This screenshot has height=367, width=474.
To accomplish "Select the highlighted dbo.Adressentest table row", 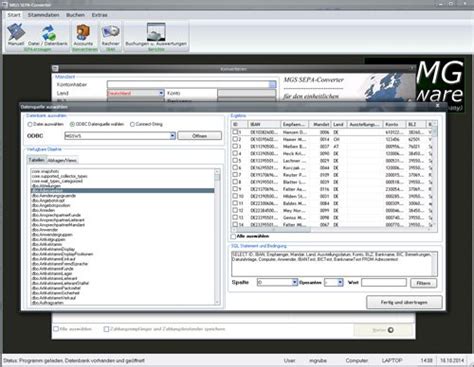I will (x=122, y=191).
